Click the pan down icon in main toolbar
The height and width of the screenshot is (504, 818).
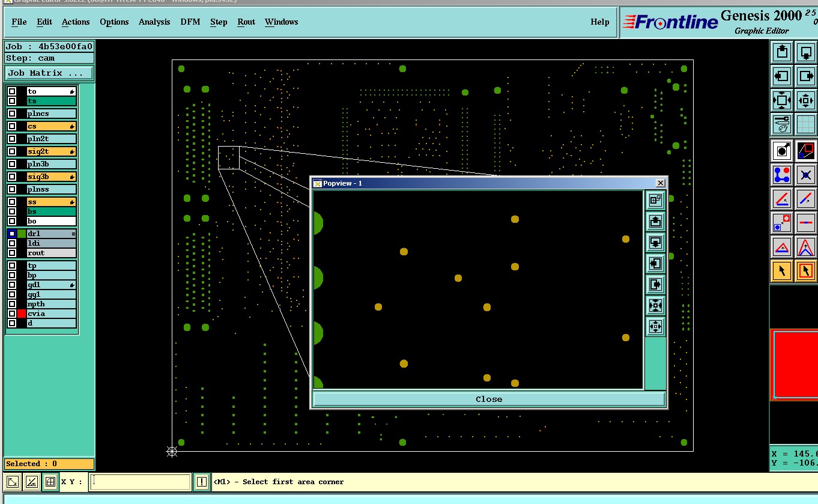pos(806,52)
